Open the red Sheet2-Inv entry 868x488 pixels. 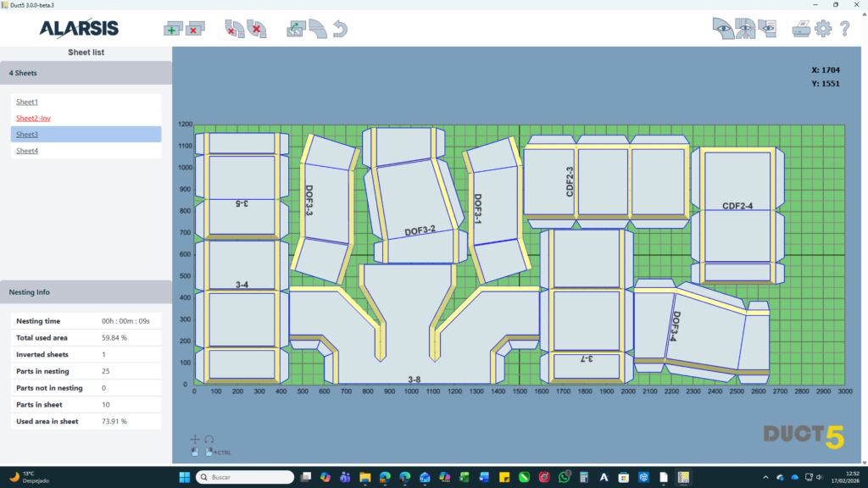point(33,118)
